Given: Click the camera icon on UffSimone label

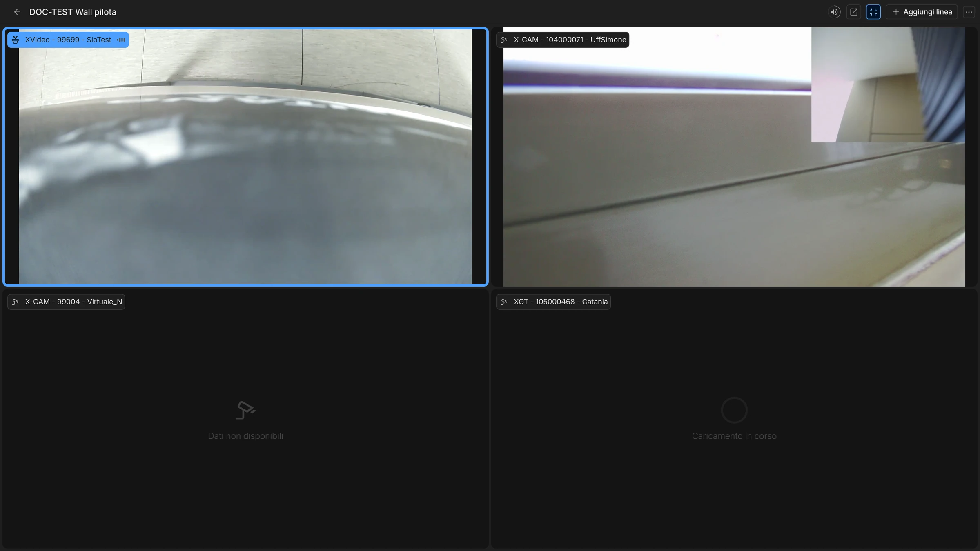Looking at the screenshot, I should click(x=504, y=40).
